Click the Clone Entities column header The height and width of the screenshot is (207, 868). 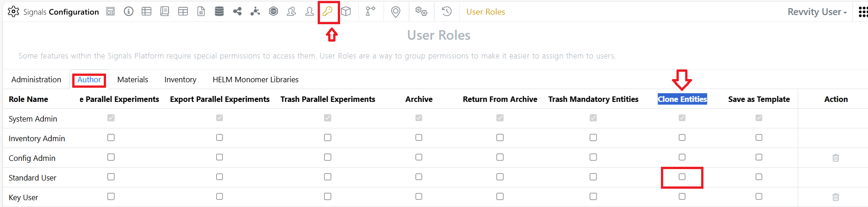click(682, 99)
